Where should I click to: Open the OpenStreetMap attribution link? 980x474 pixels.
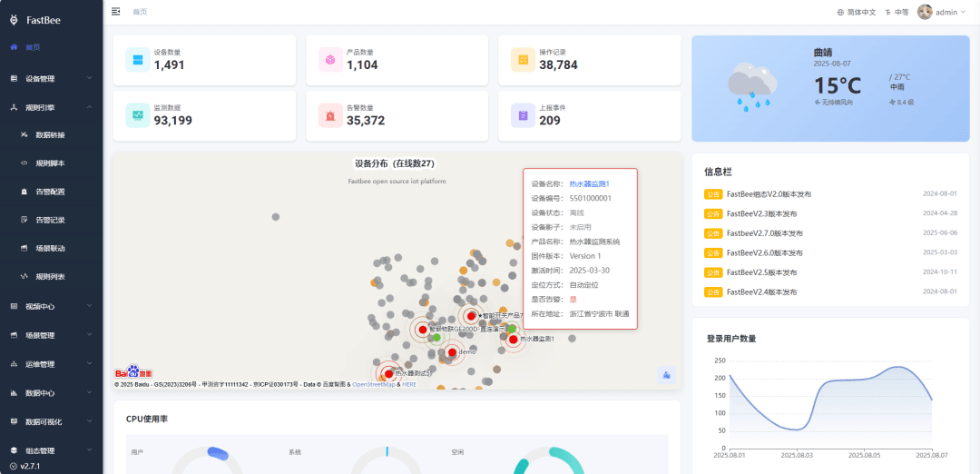[374, 384]
